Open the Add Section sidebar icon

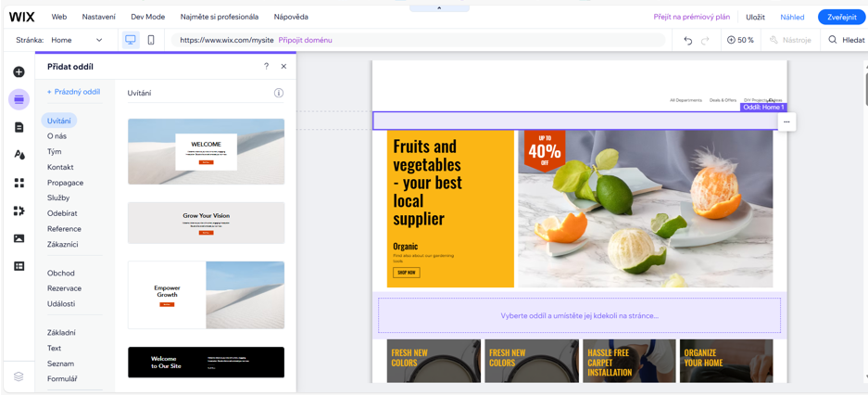[x=19, y=99]
